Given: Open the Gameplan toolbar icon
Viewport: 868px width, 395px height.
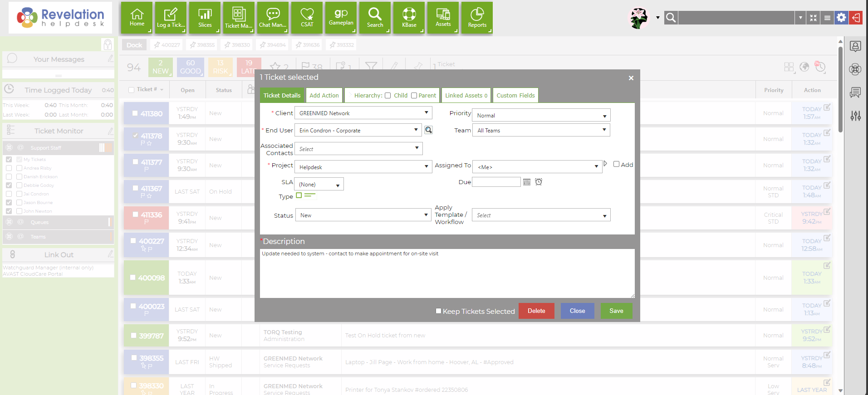Looking at the screenshot, I should [x=341, y=18].
